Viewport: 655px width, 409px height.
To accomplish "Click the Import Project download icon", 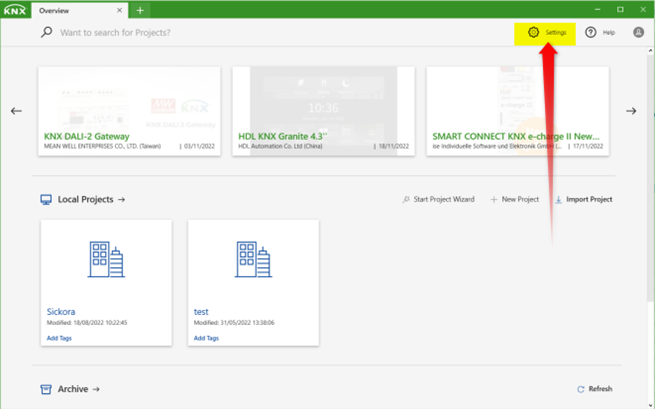I will click(x=559, y=200).
